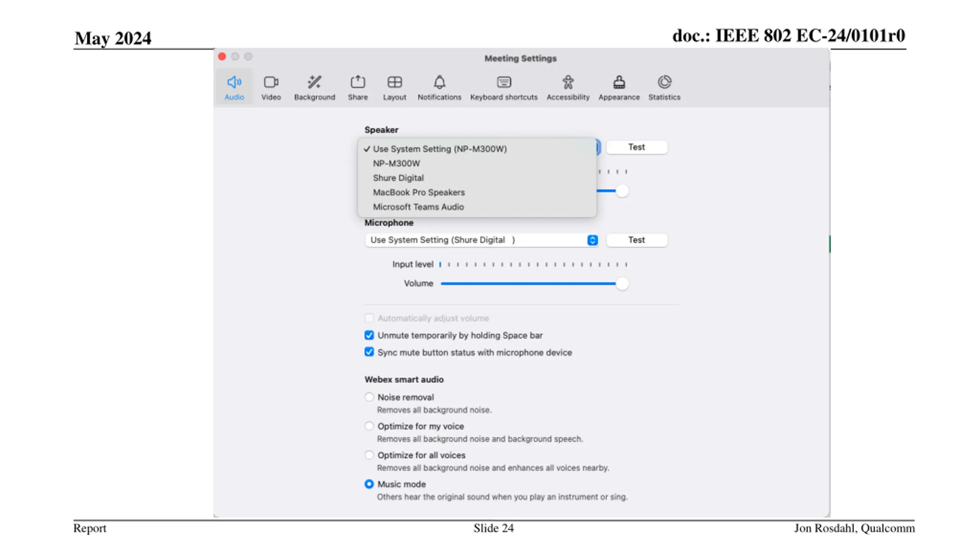
Task: Click the microphone Test button
Action: (637, 240)
